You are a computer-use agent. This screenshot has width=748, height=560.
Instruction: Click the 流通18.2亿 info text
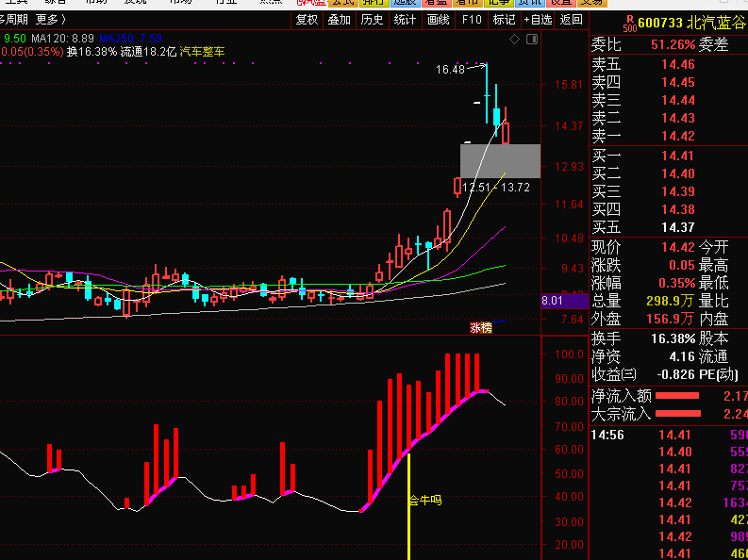[x=148, y=52]
